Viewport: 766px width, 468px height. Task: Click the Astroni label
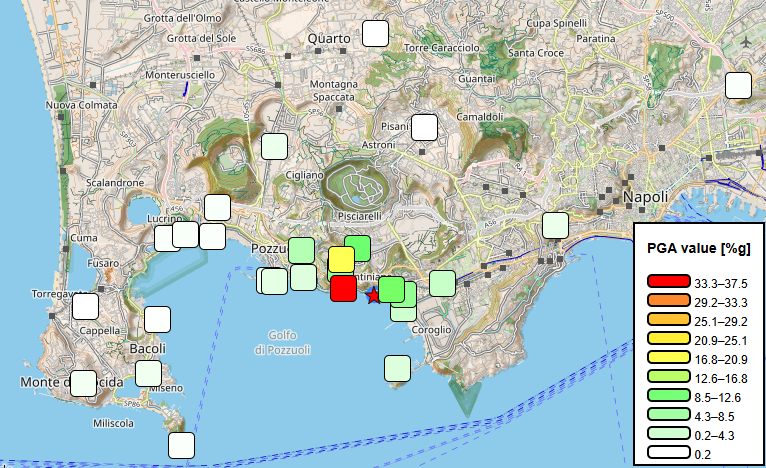379,145
